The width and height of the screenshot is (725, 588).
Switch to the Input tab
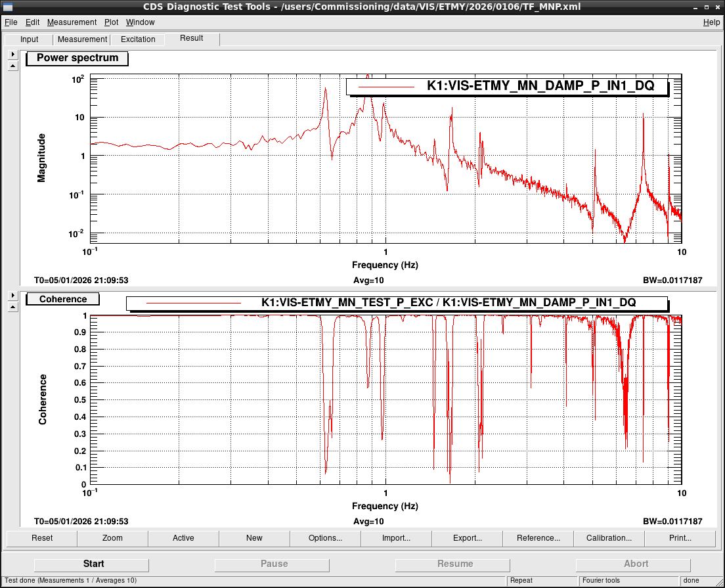(30, 39)
